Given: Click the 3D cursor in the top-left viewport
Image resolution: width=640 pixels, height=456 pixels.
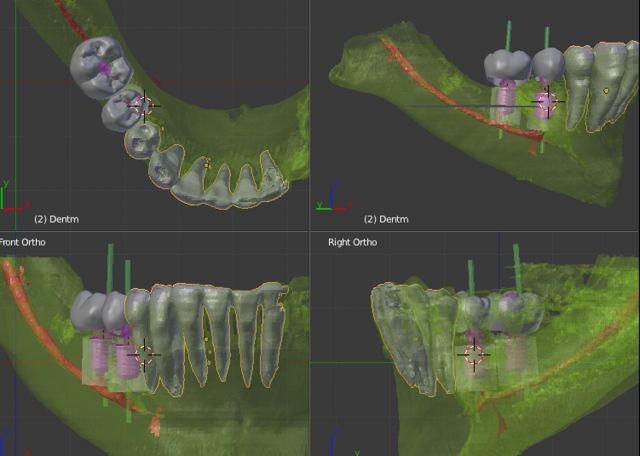Looking at the screenshot, I should pos(143,104).
